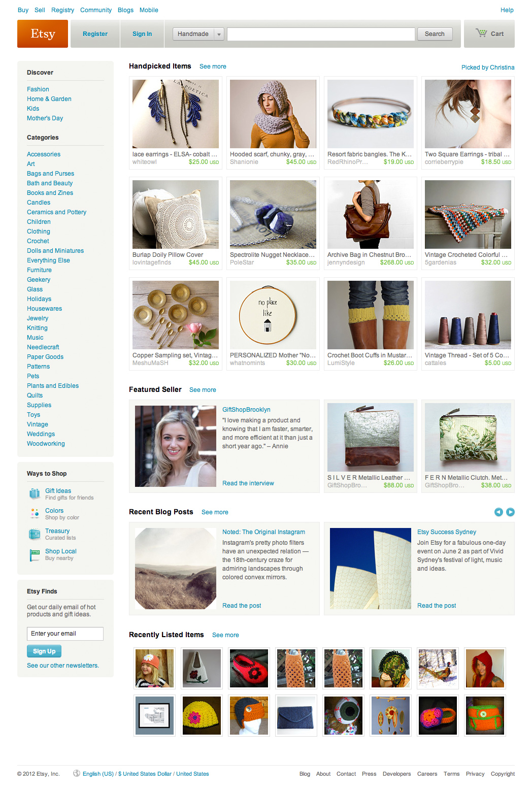Open the shopping cart icon

pos(481,33)
